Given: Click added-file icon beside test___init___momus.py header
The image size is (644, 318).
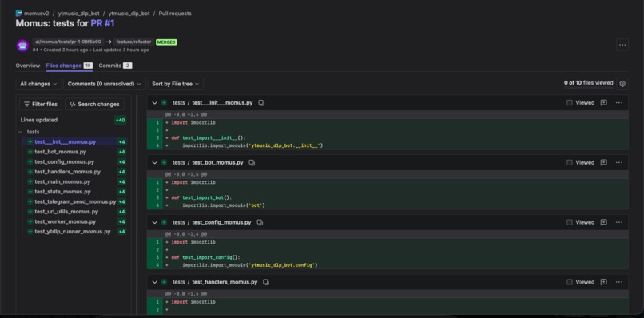Looking at the screenshot, I should pyautogui.click(x=164, y=103).
